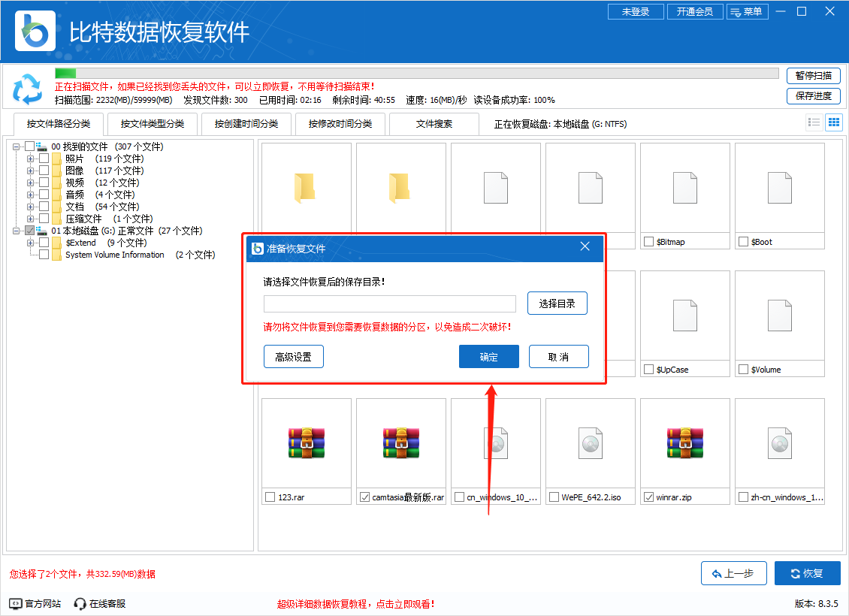Click the 暂停扫描 button
Image resolution: width=849 pixels, height=616 pixels.
(x=813, y=76)
